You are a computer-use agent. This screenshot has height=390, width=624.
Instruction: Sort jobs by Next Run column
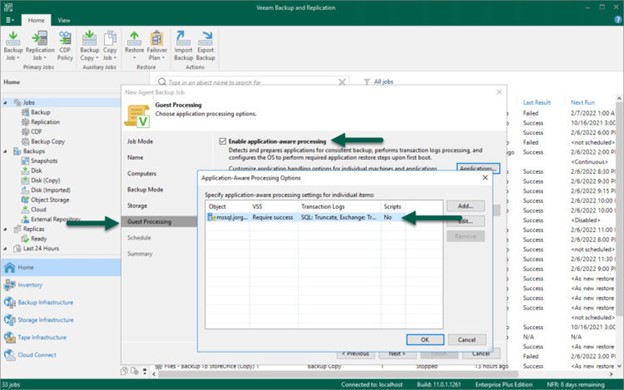coord(583,103)
